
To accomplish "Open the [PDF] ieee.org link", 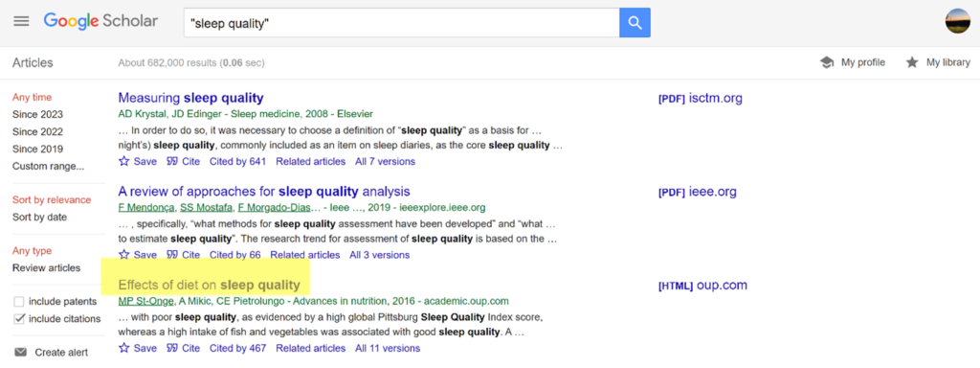I will pos(698,192).
